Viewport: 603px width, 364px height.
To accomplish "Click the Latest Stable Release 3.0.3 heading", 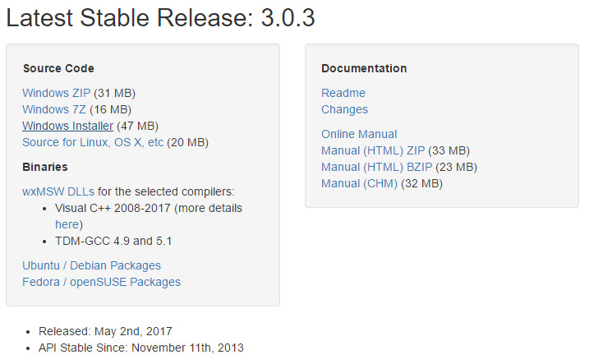I will click(x=161, y=18).
